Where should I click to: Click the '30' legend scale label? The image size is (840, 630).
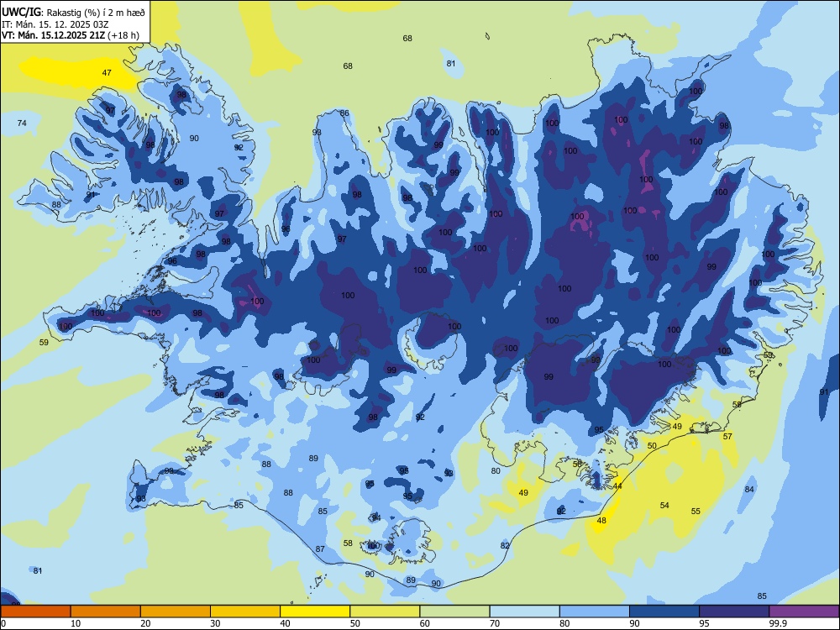[x=215, y=623]
